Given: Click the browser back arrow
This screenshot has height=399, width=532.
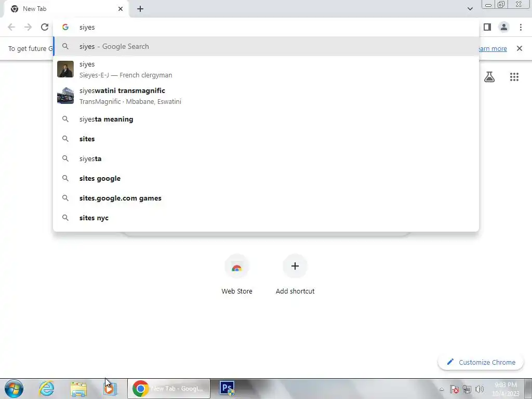Looking at the screenshot, I should 11,27.
